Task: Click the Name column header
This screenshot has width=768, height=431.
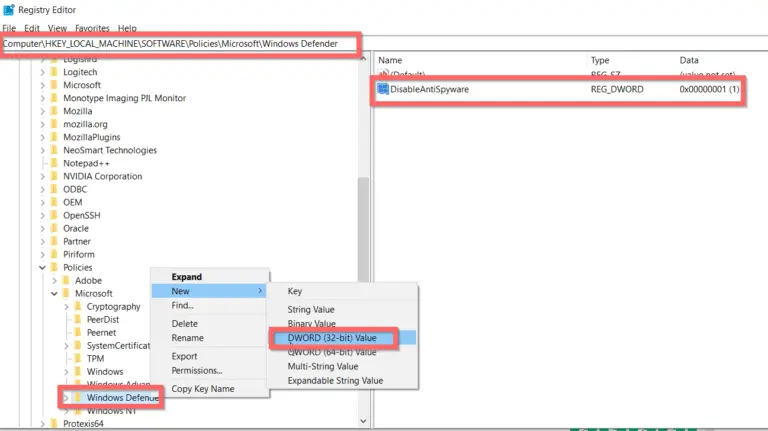Action: coord(390,60)
